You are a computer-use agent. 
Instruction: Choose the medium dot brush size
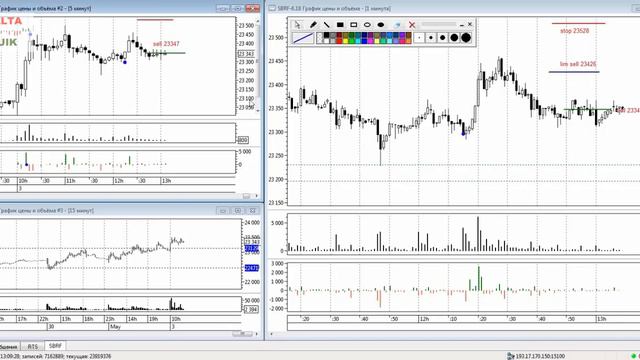(442, 38)
